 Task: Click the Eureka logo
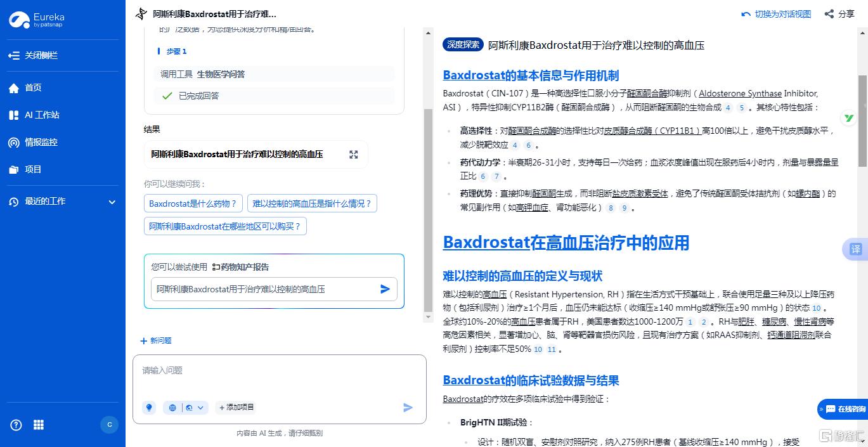(36, 20)
